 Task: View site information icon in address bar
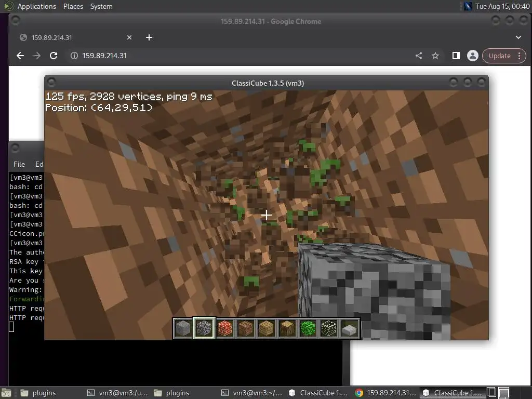74,56
